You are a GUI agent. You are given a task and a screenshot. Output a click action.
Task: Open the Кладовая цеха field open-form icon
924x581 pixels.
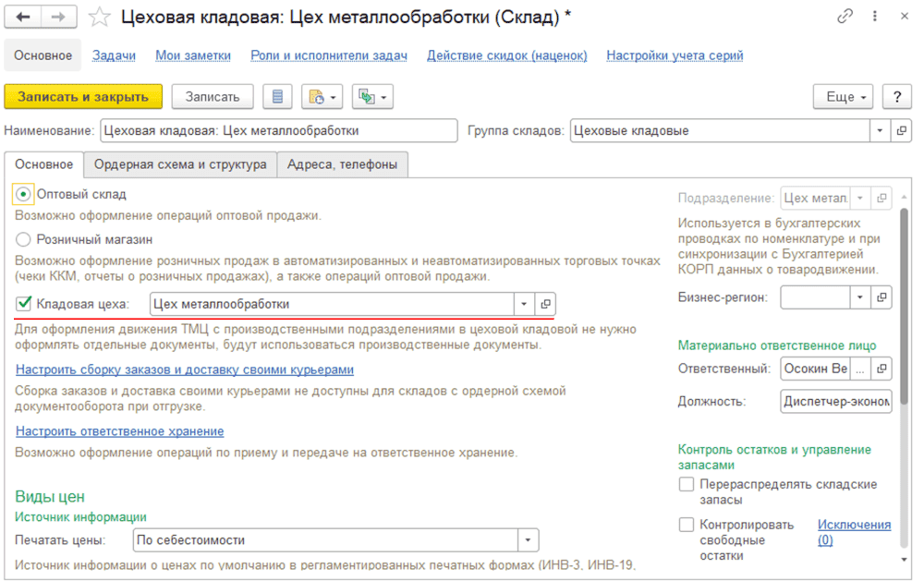point(545,304)
